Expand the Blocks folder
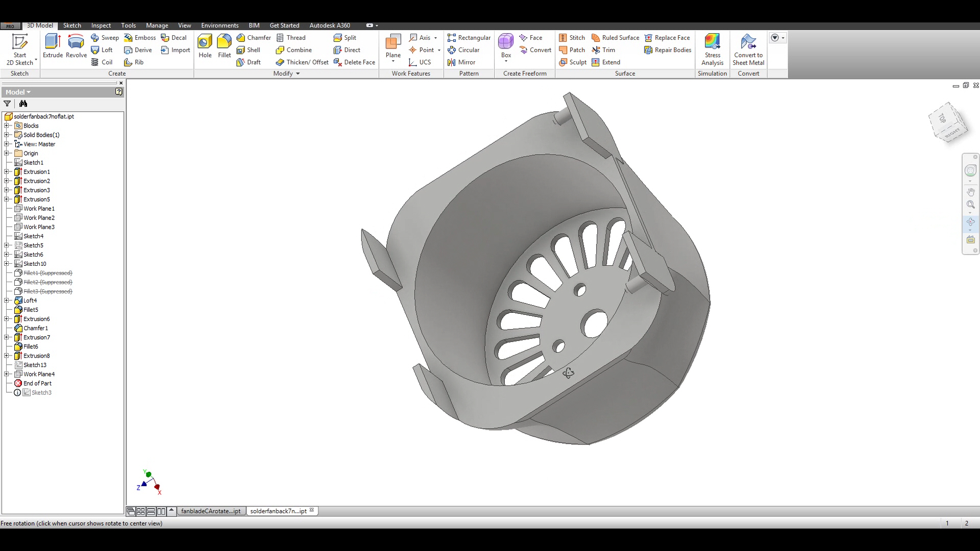The height and width of the screenshot is (551, 980). point(7,126)
